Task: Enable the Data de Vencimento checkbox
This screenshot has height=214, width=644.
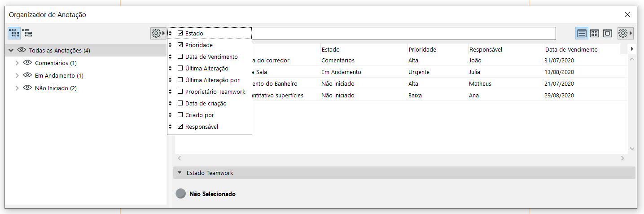Action: point(180,57)
